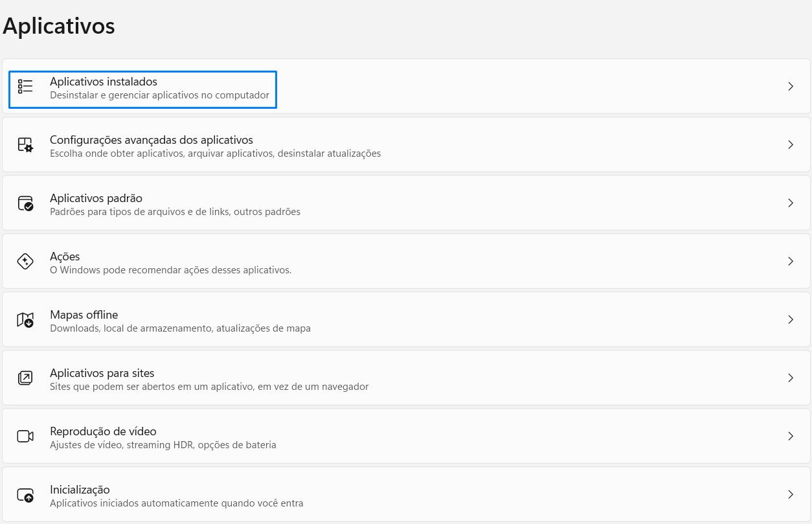Select 'Padrões para tipos de arquivos' description

[x=175, y=212]
